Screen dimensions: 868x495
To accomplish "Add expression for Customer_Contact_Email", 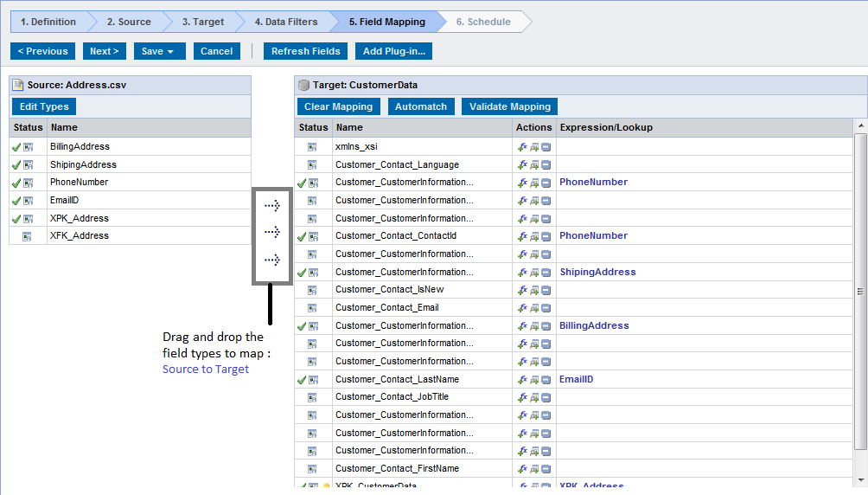I will (x=522, y=308).
